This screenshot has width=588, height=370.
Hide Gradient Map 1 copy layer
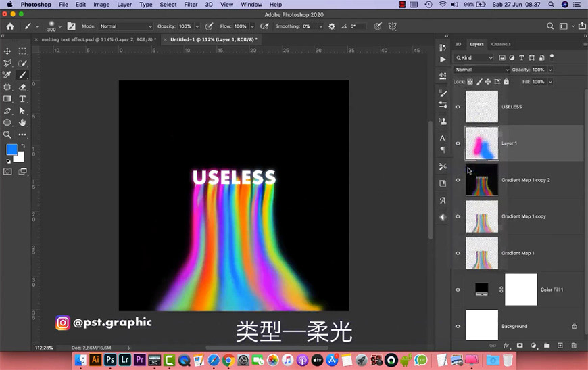[458, 216]
